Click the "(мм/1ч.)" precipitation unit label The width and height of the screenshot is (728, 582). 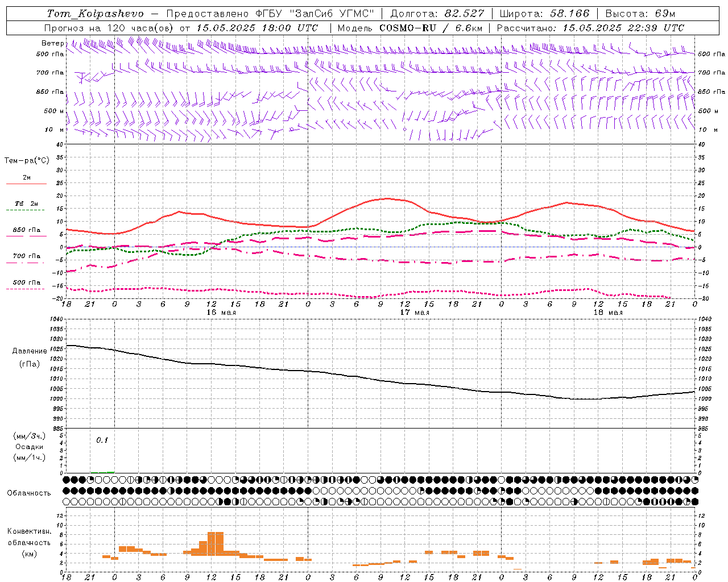(30, 458)
